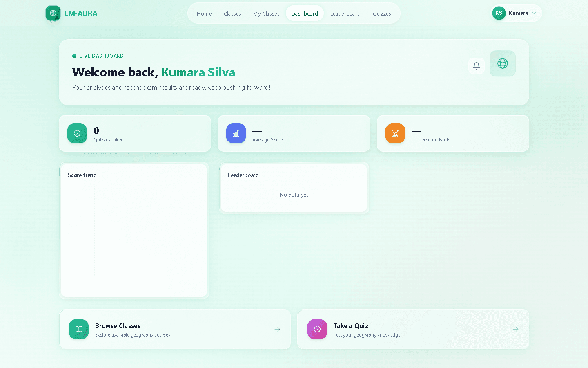Image resolution: width=588 pixels, height=368 pixels.
Task: Click 'Test your geography knowledge' text
Action: (367, 335)
